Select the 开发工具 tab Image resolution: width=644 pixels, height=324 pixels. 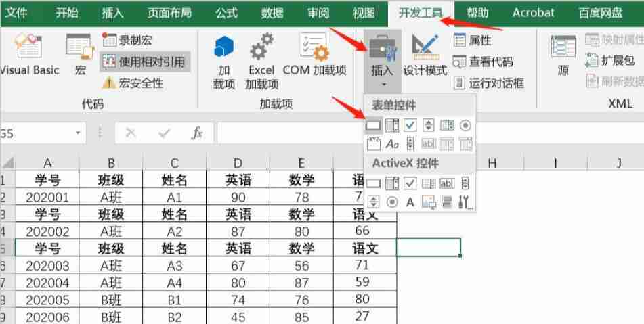(421, 13)
